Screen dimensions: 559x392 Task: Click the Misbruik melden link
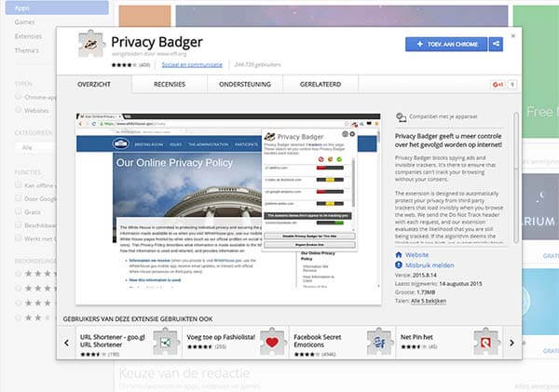[421, 264]
